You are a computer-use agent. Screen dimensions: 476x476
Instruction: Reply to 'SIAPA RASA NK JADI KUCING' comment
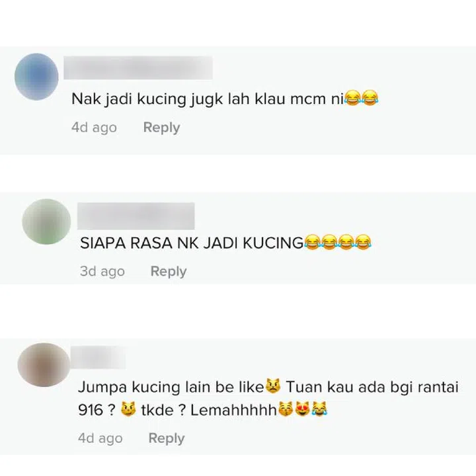pos(169,272)
